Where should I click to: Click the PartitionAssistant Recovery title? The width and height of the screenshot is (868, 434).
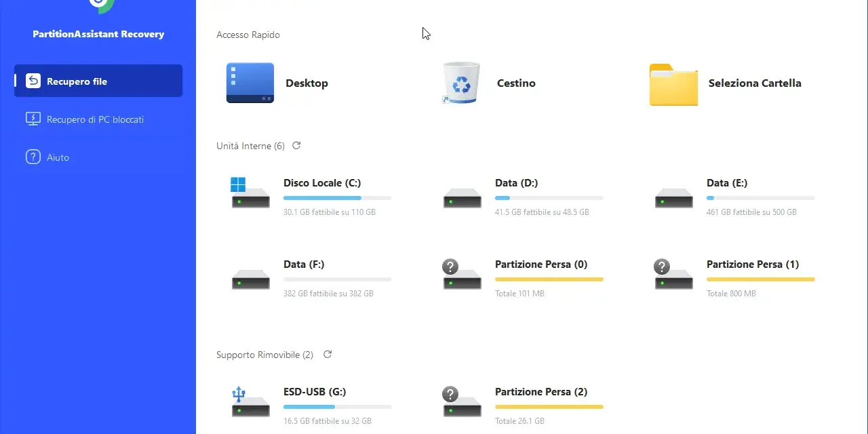pos(98,34)
